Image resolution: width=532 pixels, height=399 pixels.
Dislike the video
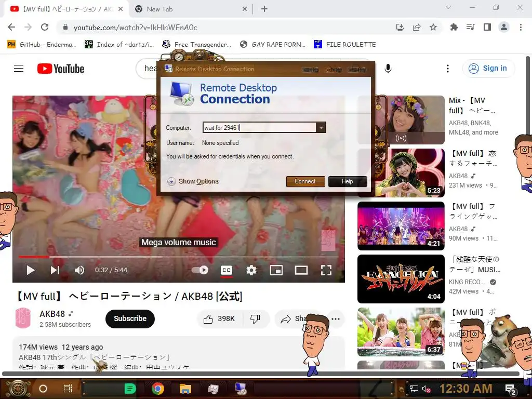pos(255,318)
